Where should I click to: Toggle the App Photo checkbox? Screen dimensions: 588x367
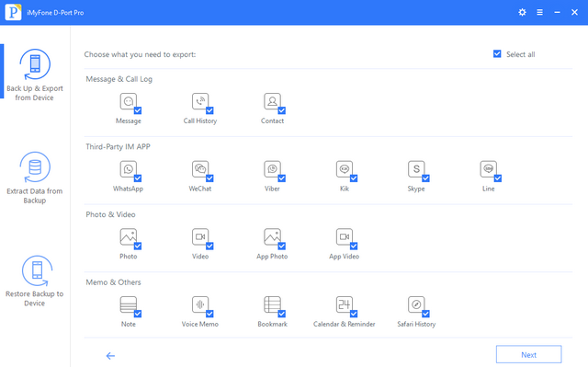click(282, 246)
